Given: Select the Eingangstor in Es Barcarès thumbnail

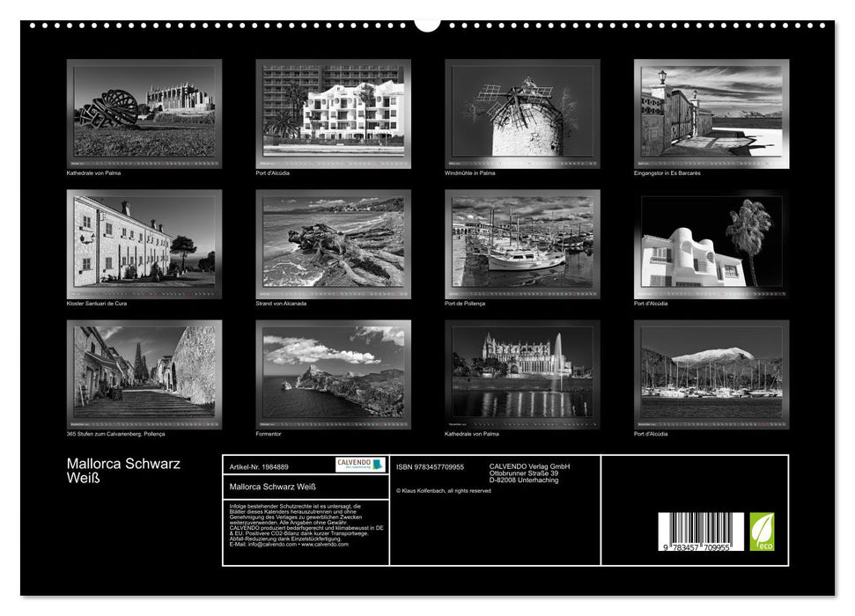Looking at the screenshot, I should coord(709,114).
